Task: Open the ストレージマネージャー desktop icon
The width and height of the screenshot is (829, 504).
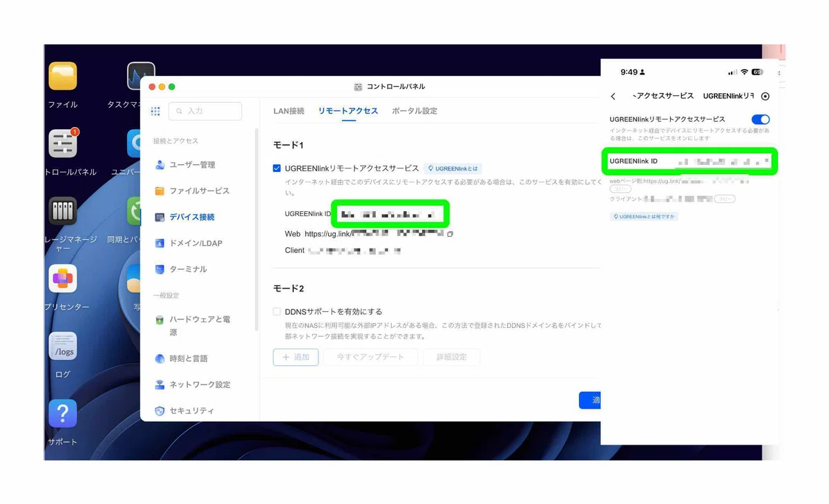Action: [x=63, y=211]
